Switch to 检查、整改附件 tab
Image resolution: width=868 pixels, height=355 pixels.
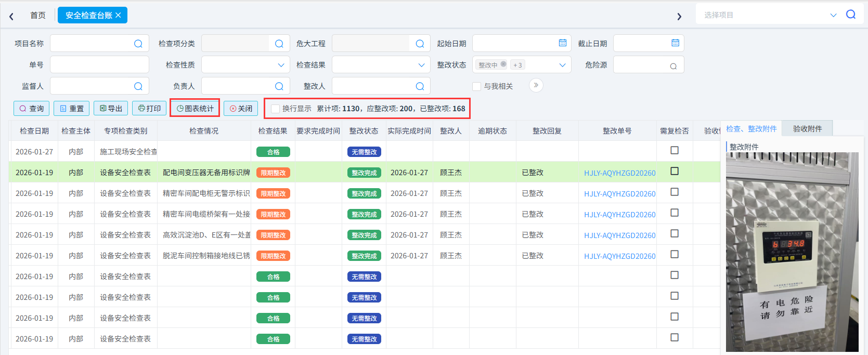coord(752,128)
